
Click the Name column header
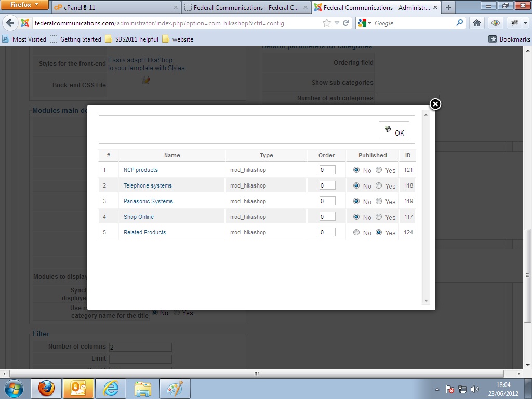(x=172, y=155)
